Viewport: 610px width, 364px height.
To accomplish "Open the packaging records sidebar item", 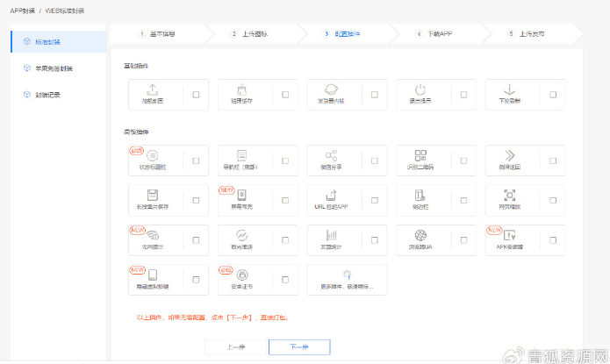I will pyautogui.click(x=48, y=95).
